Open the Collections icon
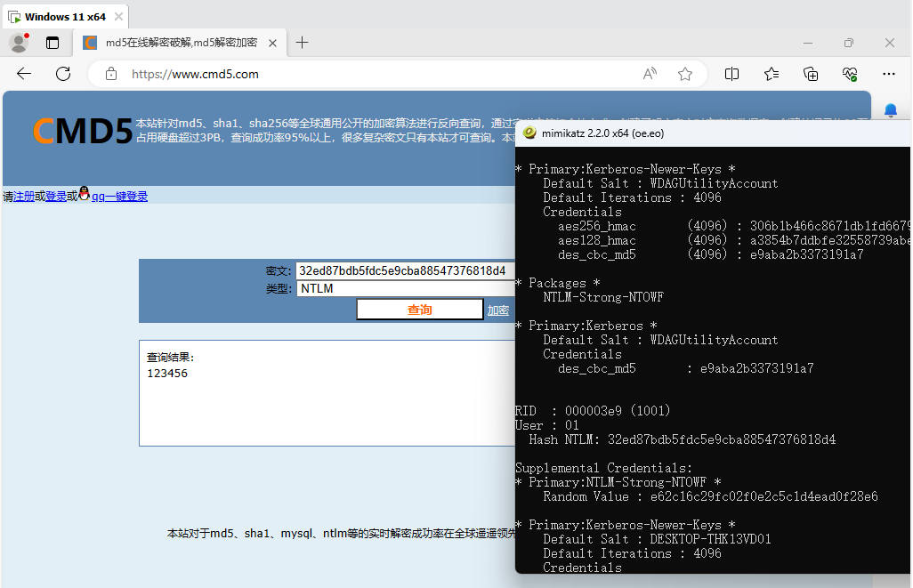 (x=811, y=74)
